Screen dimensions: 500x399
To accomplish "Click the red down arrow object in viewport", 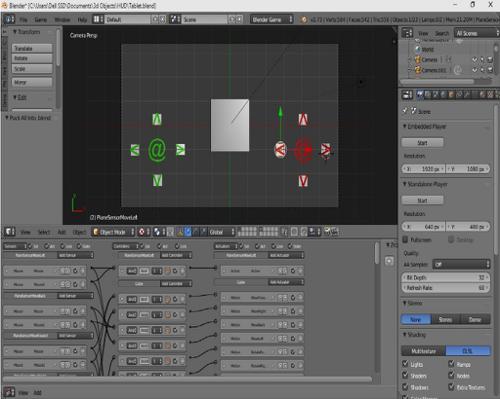I will (303, 181).
